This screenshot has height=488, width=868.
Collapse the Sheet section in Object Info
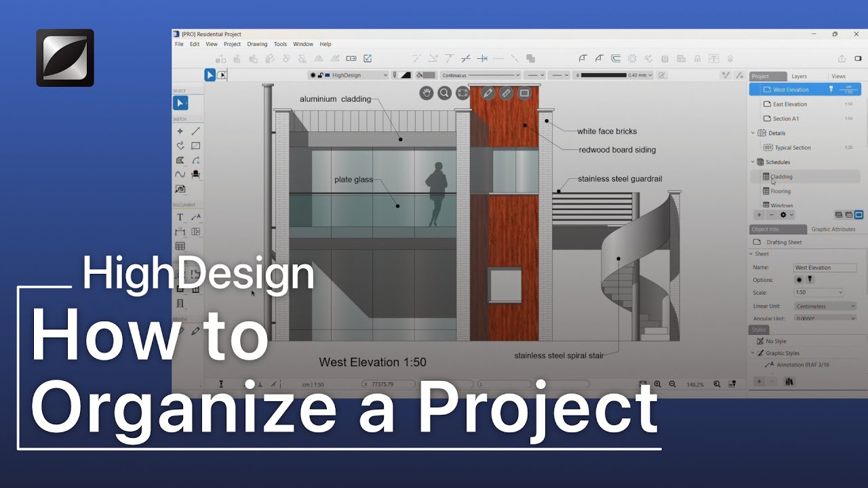(x=751, y=254)
